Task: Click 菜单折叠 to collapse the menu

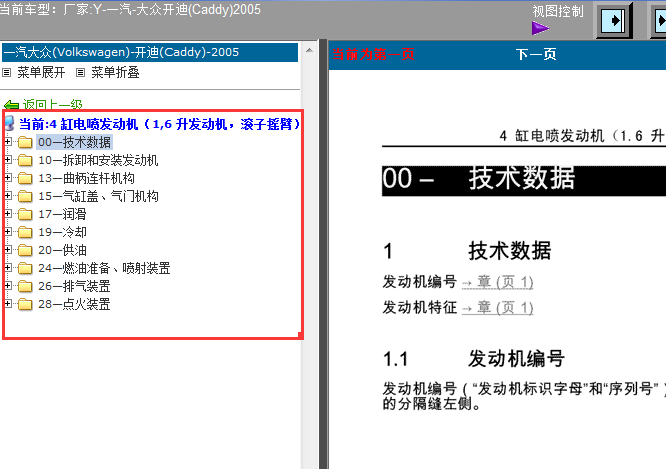Action: pyautogui.click(x=115, y=73)
